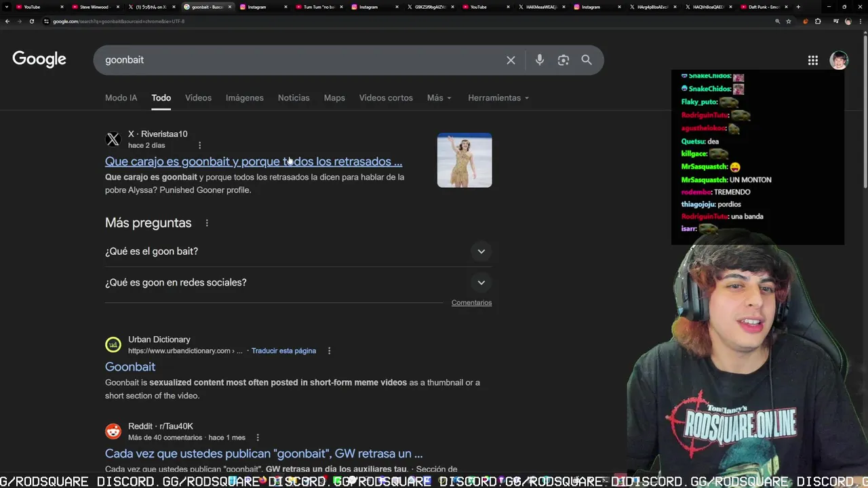This screenshot has width=868, height=488.
Task: Select the Todo results tab
Action: tap(161, 98)
